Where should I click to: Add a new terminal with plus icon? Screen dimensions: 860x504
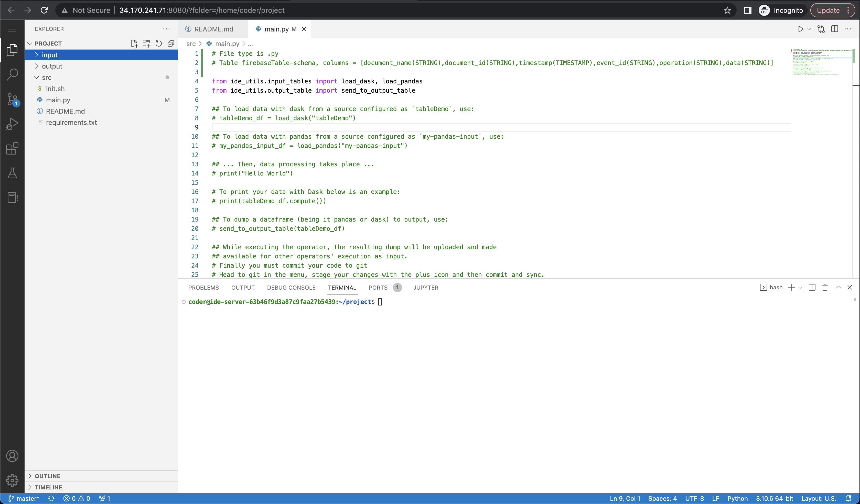tap(791, 288)
